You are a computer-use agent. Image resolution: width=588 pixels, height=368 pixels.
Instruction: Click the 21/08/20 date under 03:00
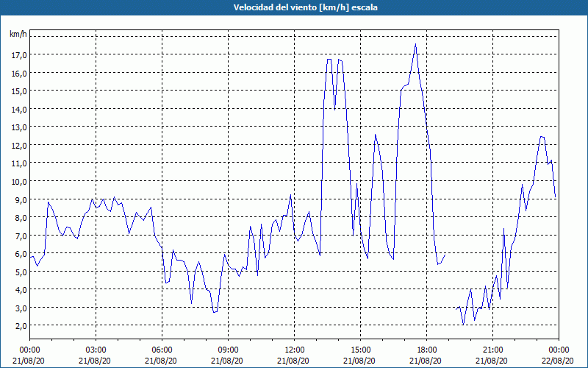[x=95, y=361]
